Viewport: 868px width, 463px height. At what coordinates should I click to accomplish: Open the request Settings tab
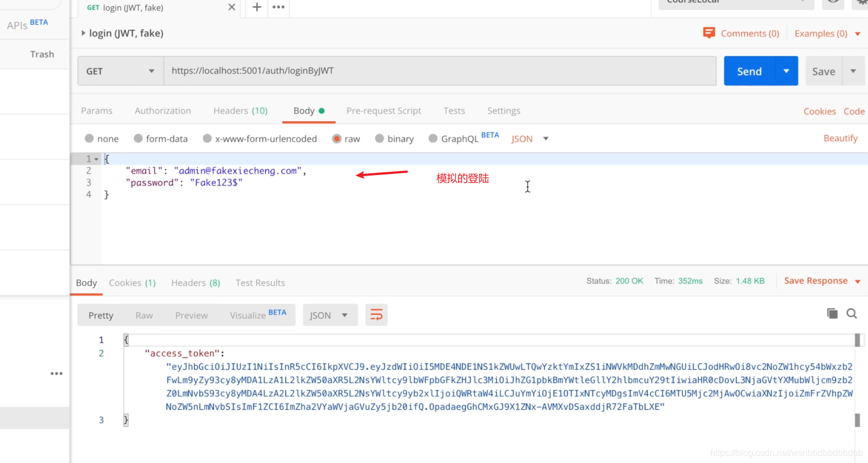[504, 111]
